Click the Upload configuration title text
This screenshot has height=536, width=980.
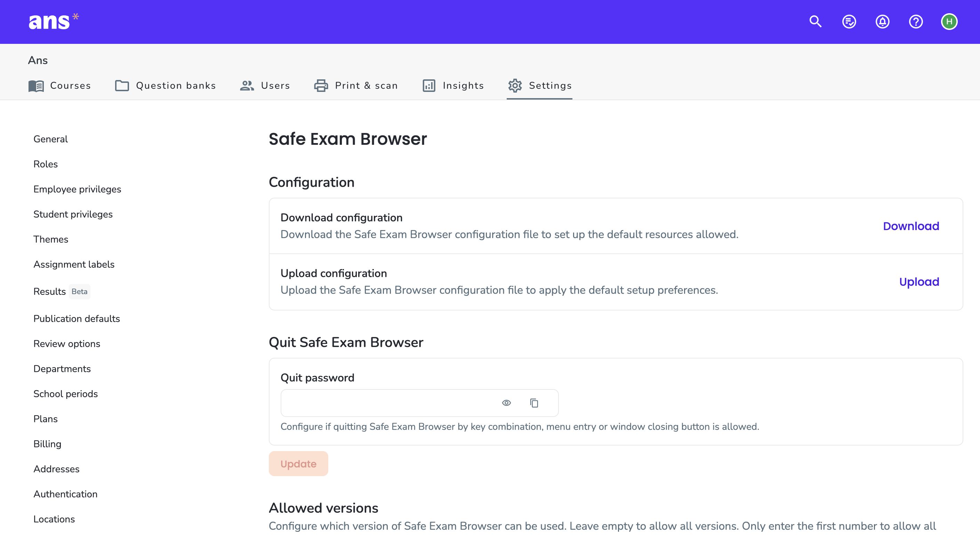tap(334, 273)
